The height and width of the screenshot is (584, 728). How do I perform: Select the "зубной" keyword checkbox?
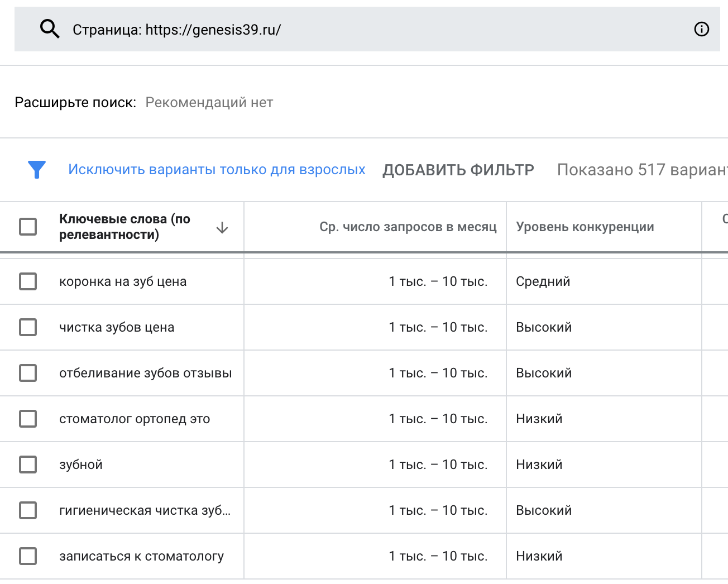click(28, 465)
